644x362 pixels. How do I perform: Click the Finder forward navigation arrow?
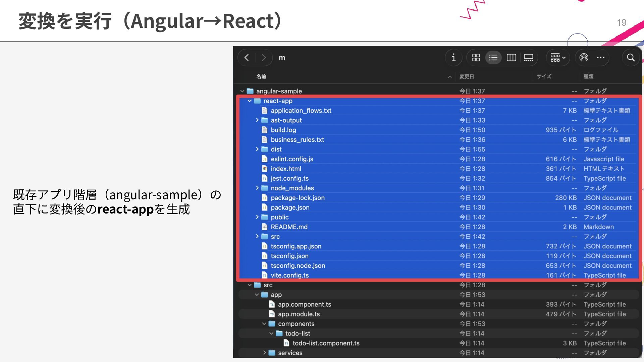coord(264,58)
